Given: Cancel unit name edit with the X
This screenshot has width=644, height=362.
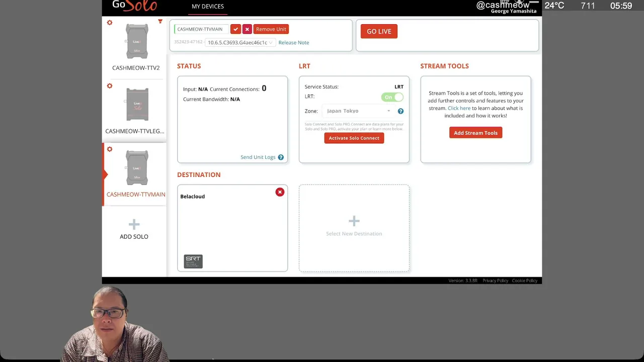Looking at the screenshot, I should click(x=247, y=29).
